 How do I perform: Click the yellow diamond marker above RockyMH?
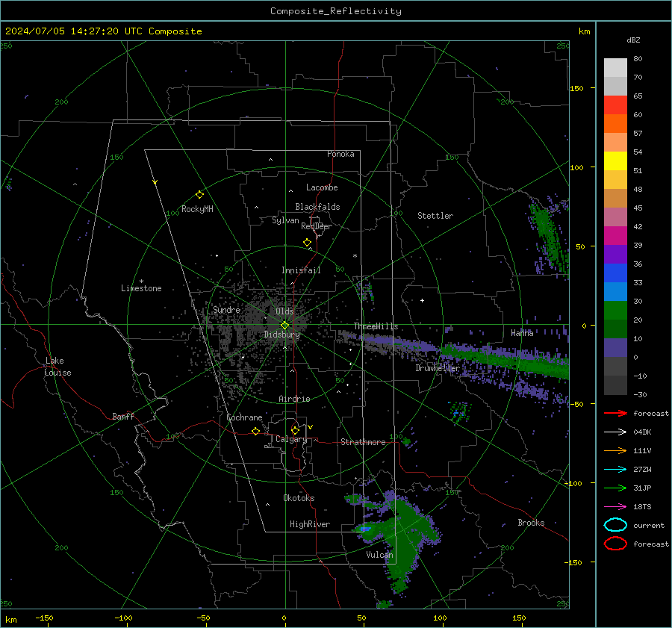tap(199, 195)
